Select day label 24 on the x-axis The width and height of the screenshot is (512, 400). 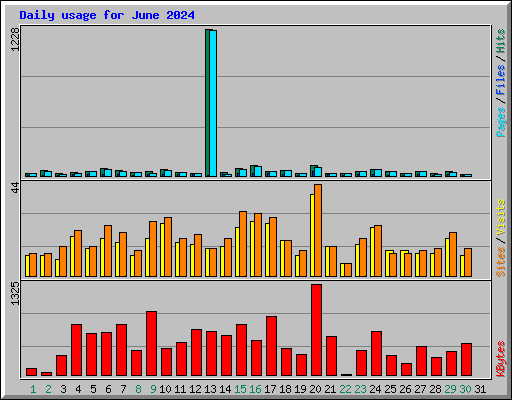coord(375,389)
